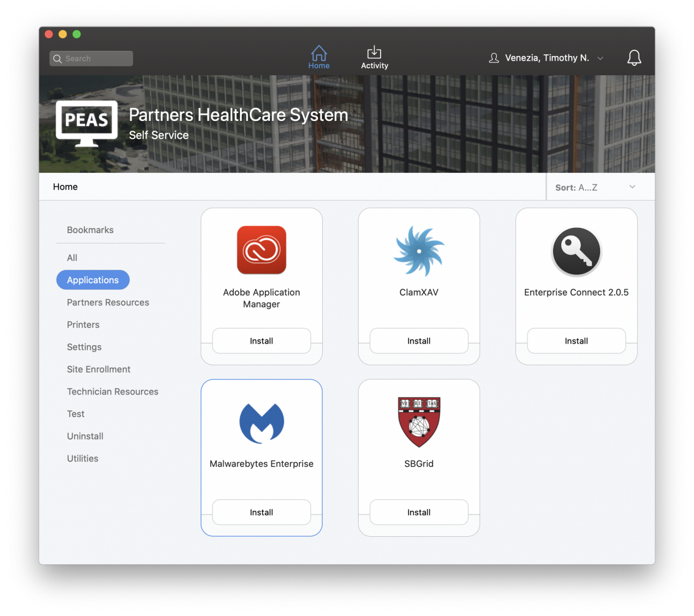
Task: Click the notifications bell icon
Action: point(634,57)
